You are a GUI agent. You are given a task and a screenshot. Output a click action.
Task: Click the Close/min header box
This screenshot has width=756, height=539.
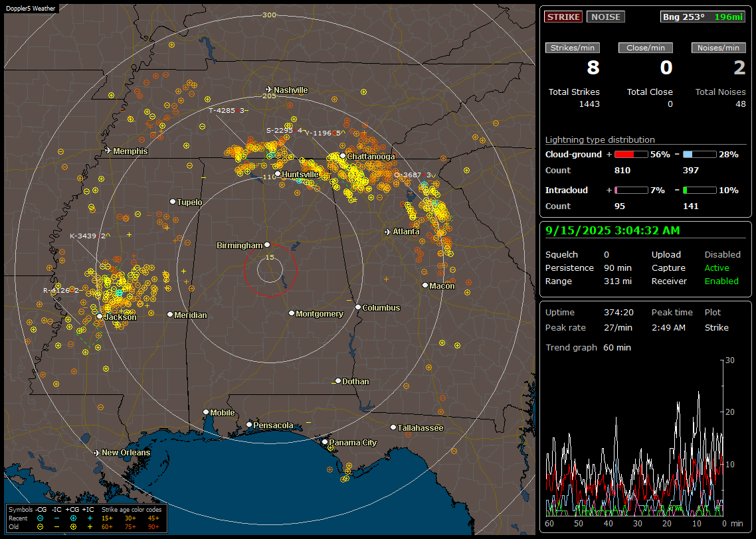tap(646, 48)
